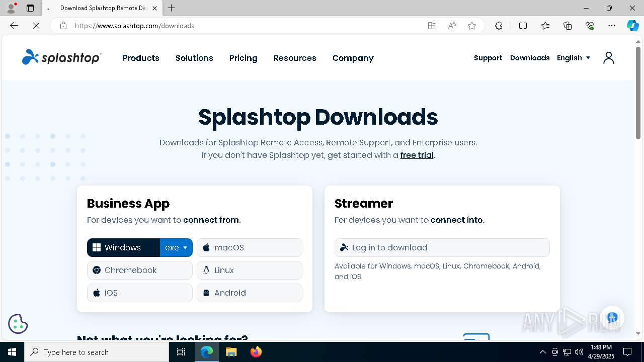Open tab actions menu icon

[30, 8]
